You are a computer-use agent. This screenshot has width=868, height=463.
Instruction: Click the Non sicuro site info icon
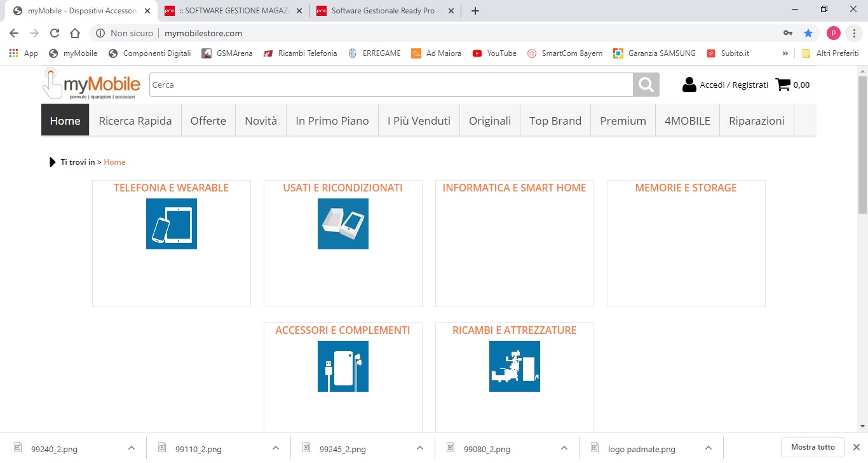tap(100, 33)
